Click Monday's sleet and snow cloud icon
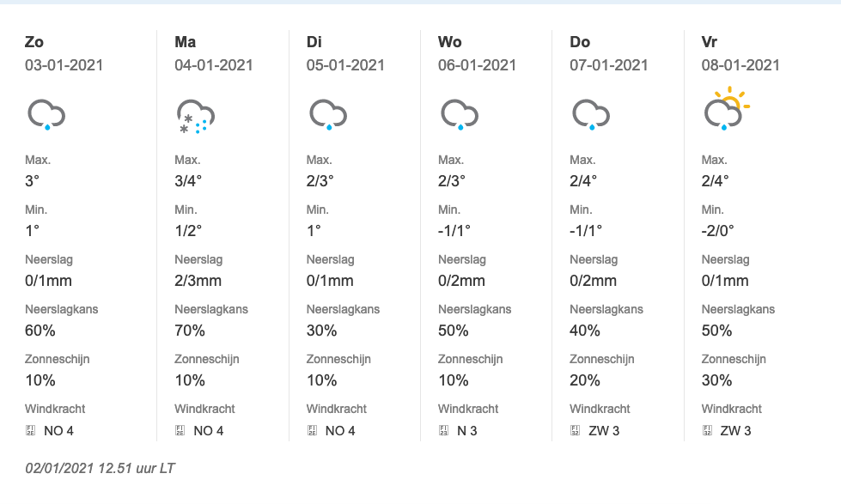 pos(196,116)
